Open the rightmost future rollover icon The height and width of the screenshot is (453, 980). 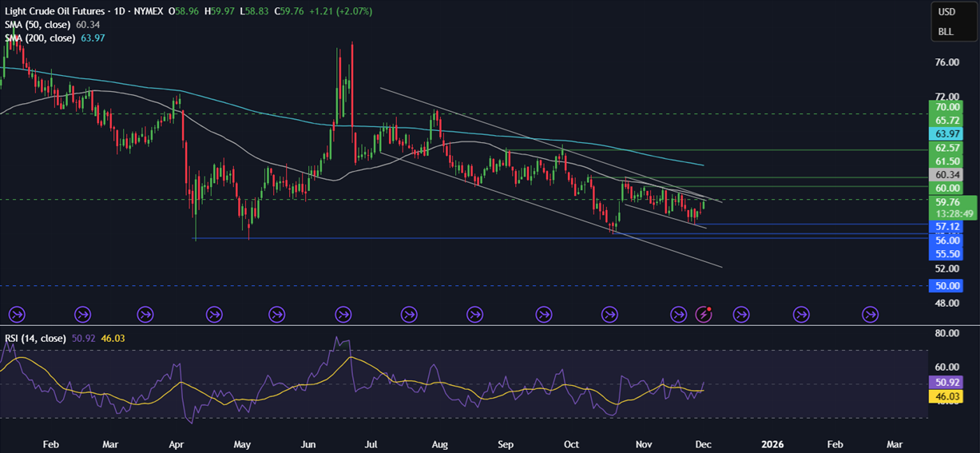tap(870, 315)
